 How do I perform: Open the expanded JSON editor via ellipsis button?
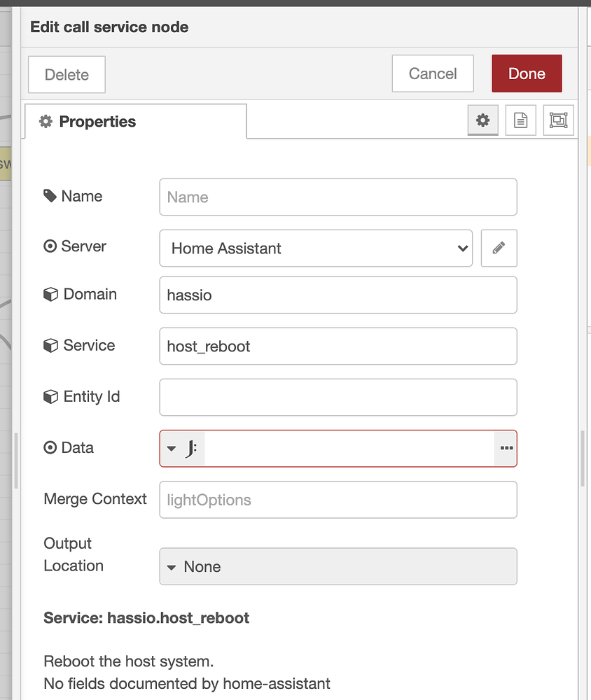506,448
